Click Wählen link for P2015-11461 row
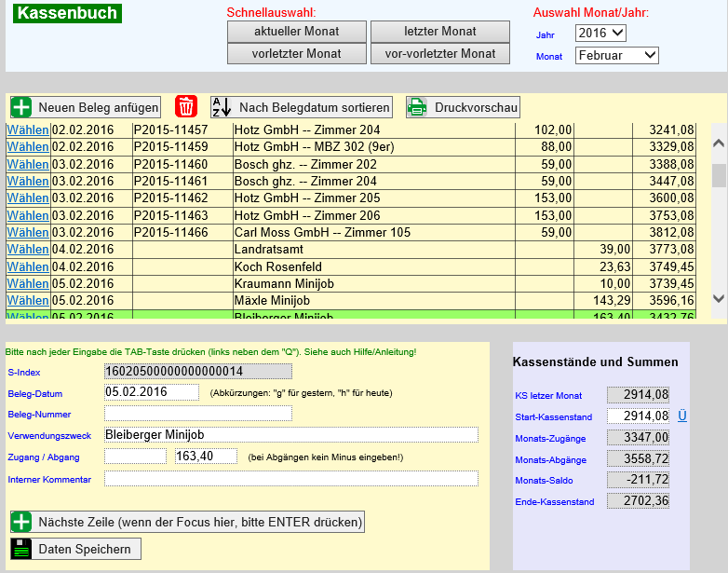Screen dimensions: 728x573 [x=28, y=182]
